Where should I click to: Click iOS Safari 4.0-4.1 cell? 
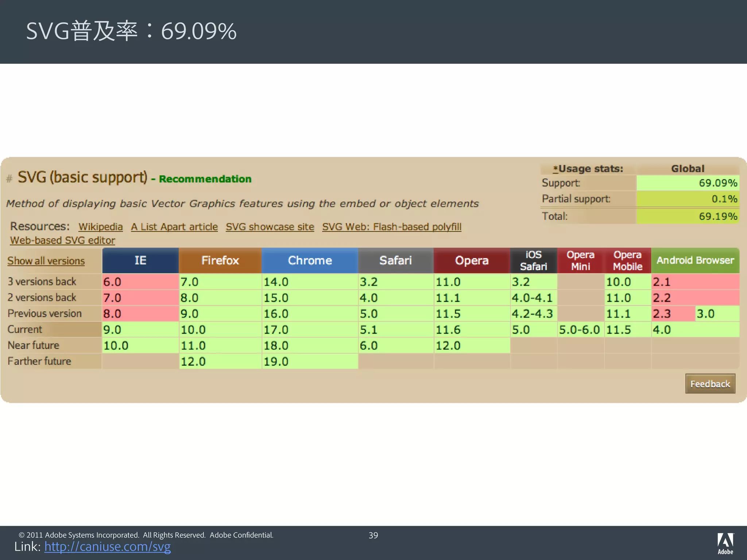(x=534, y=298)
